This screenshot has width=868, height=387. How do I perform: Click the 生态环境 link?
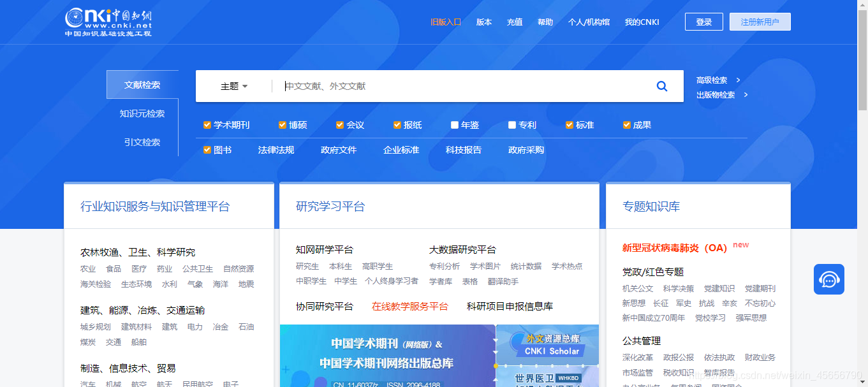(136, 284)
